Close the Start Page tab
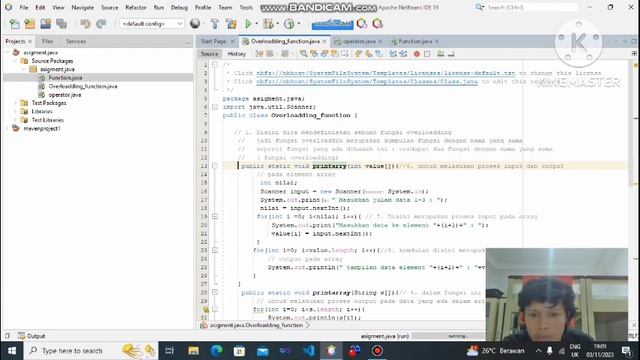The image size is (640, 360). 232,42
